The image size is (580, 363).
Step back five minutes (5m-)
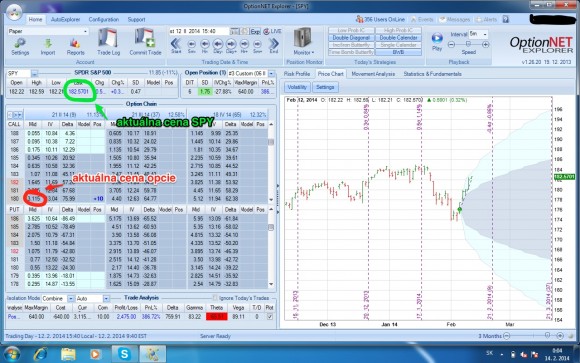191,46
